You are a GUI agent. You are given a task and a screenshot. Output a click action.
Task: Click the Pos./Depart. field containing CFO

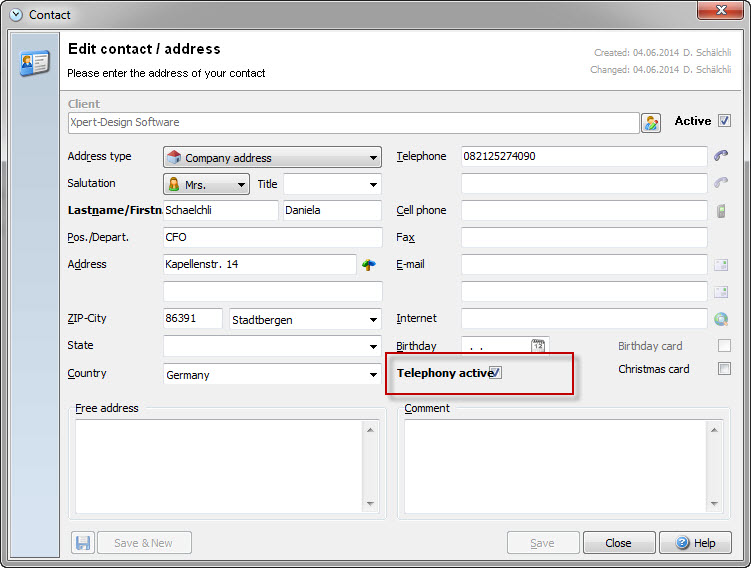tap(273, 237)
